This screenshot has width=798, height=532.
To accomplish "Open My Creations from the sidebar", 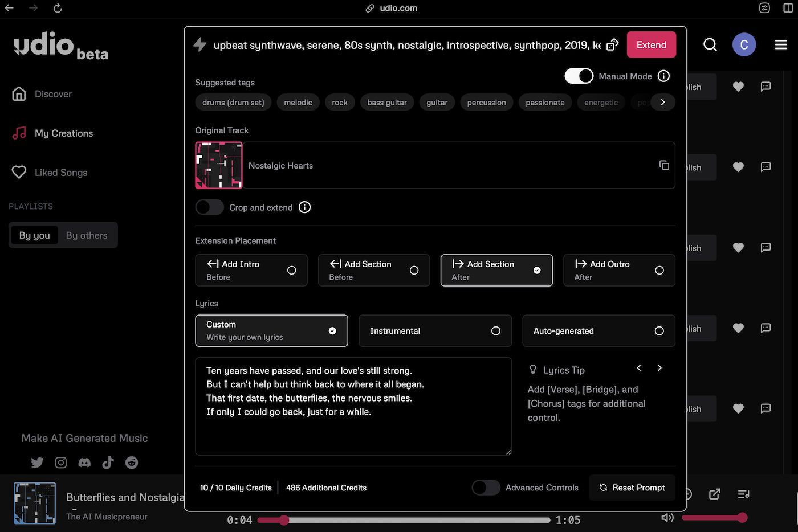I will tap(63, 133).
